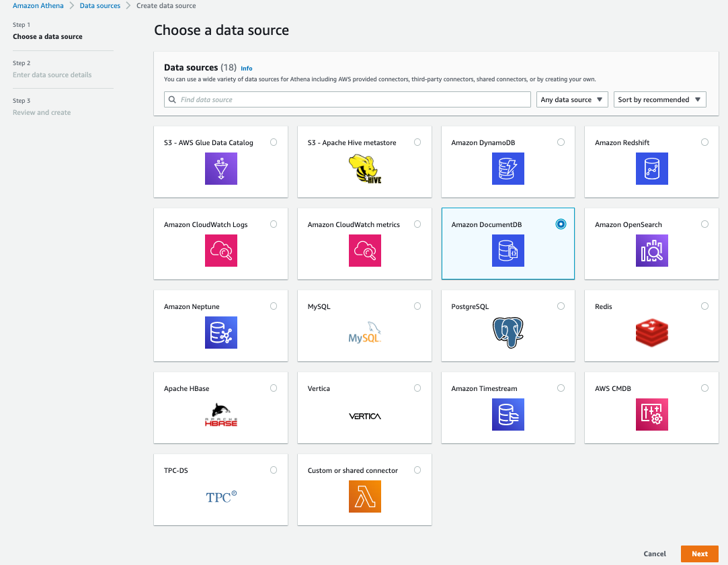
Task: Click the Amazon DocumentDB icon
Action: click(508, 251)
